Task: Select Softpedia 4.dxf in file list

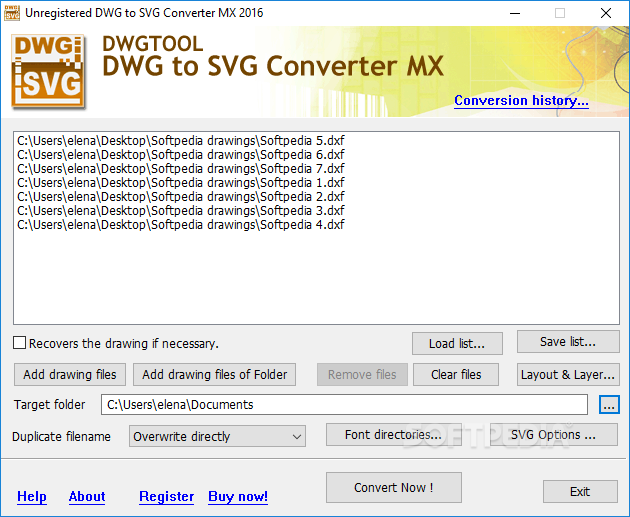Action: [x=181, y=225]
